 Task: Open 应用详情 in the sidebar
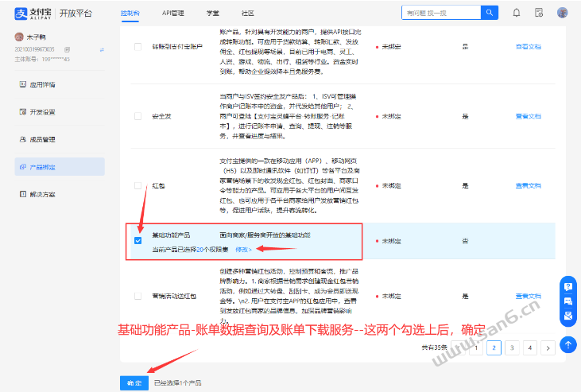[x=60, y=84]
